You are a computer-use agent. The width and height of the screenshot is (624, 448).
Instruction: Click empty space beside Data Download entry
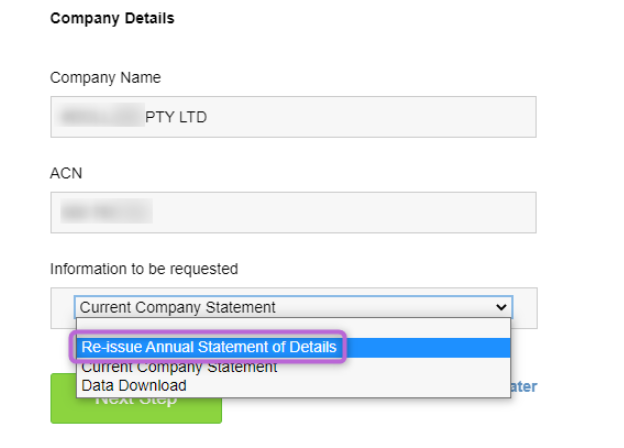click(x=348, y=386)
